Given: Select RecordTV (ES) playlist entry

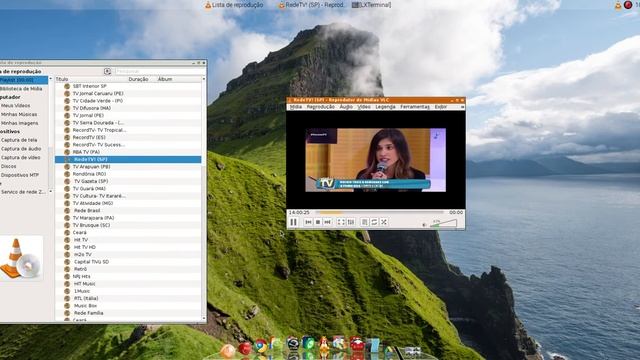Looking at the screenshot, I should point(128,138).
